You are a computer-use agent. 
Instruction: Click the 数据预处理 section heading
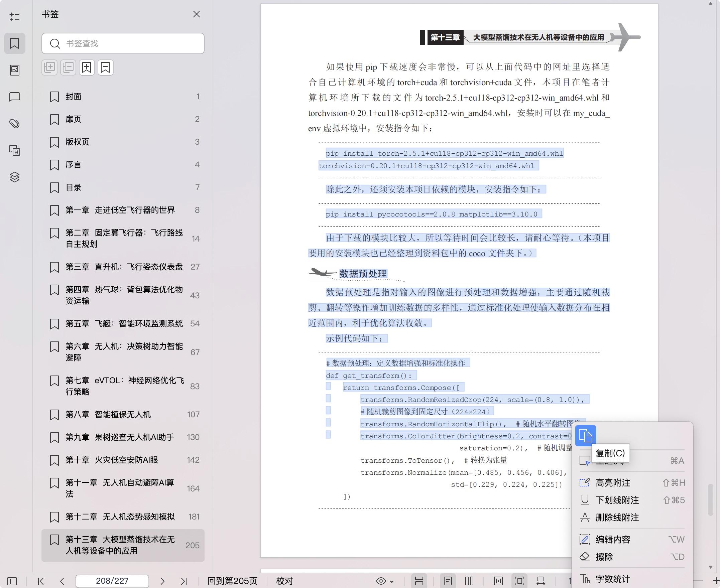click(363, 274)
